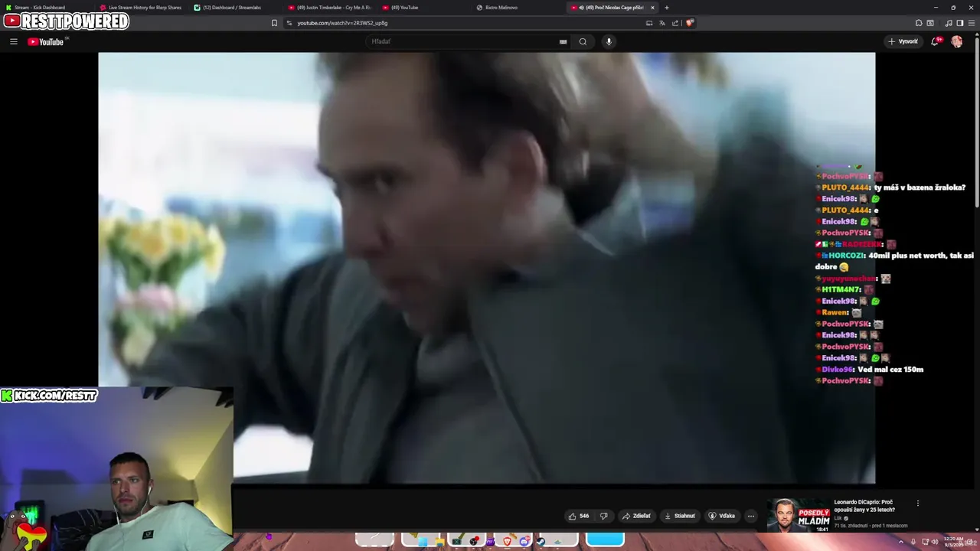Open Brave browser from the taskbar
The height and width of the screenshot is (551, 980).
pos(507,542)
